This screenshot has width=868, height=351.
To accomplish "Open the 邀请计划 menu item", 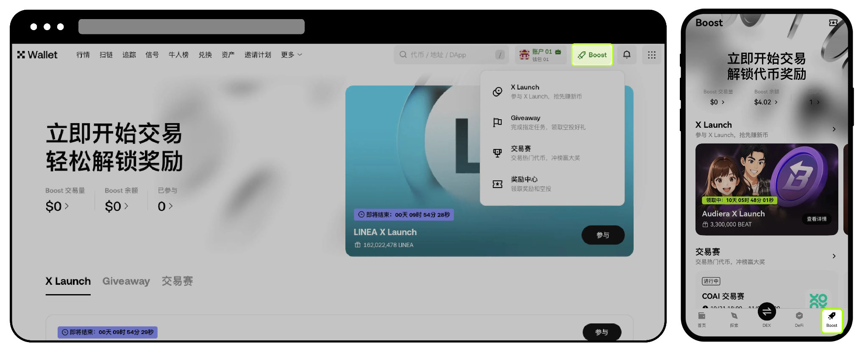I will [x=258, y=55].
